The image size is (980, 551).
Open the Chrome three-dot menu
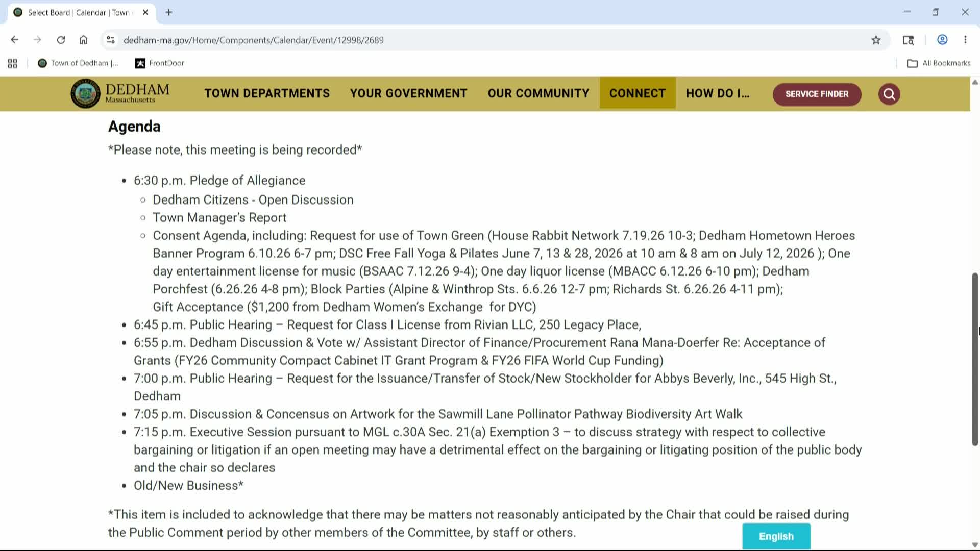[x=965, y=40]
